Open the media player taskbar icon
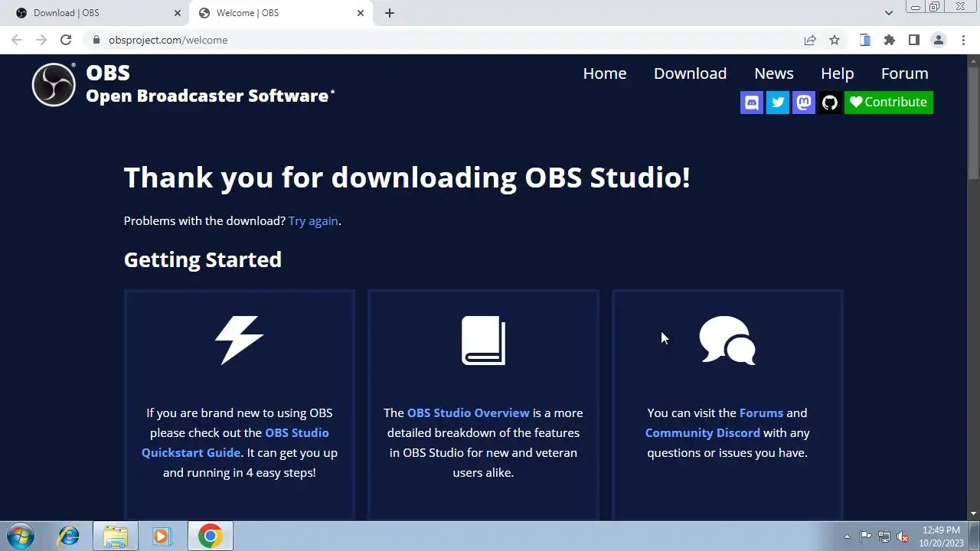The image size is (980, 551). (x=162, y=536)
